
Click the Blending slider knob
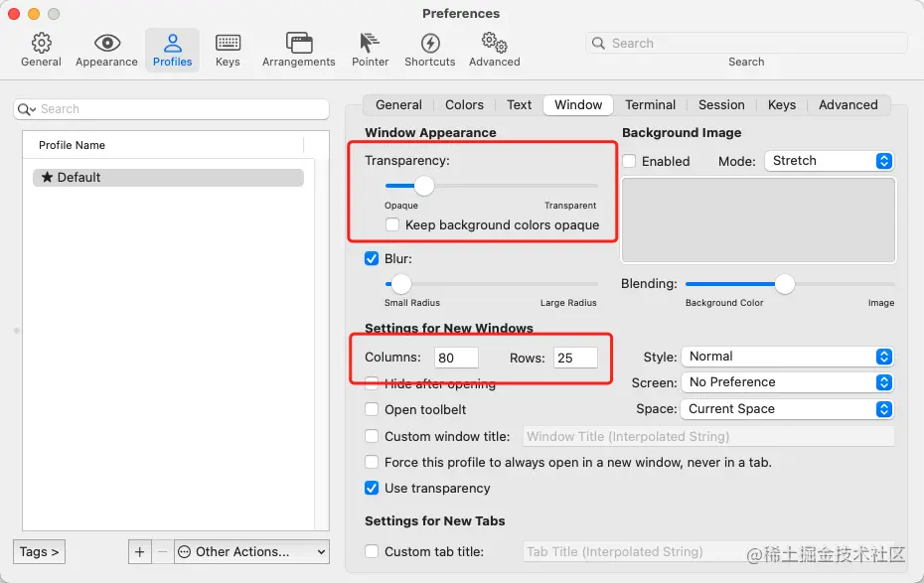coord(784,284)
